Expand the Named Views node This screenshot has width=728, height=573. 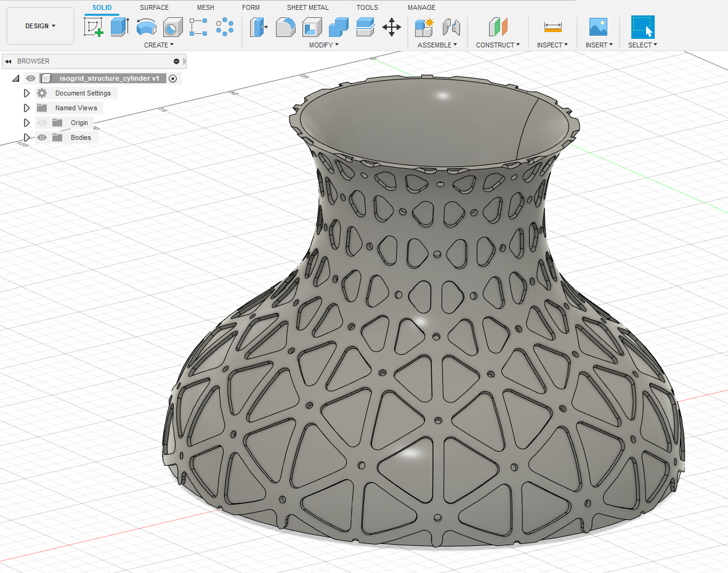pyautogui.click(x=26, y=108)
